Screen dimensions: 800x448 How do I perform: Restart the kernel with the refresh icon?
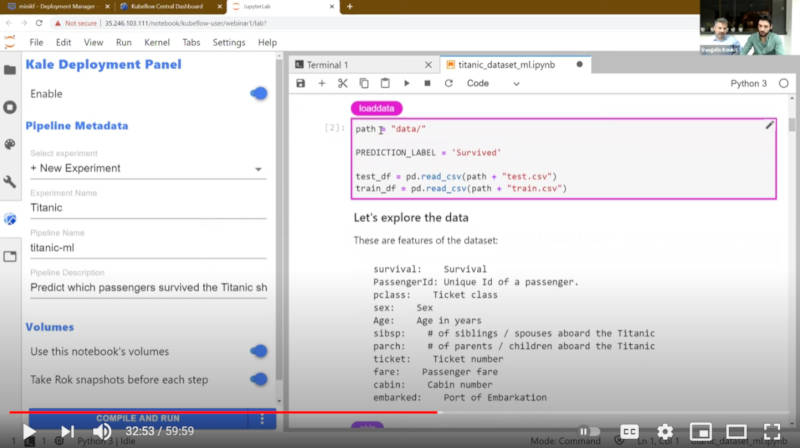(448, 83)
